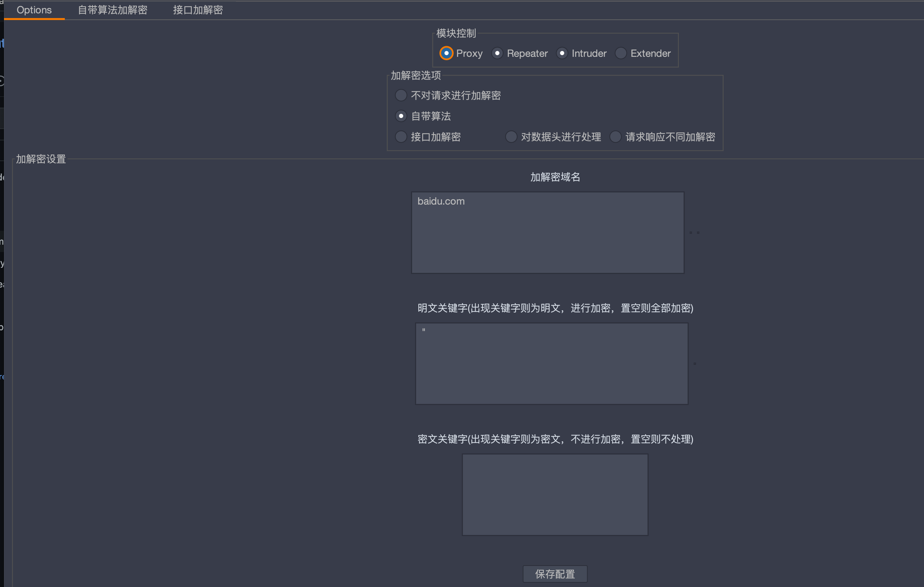Enable 对数据头进行处理 option
This screenshot has width=924, height=587.
tap(511, 137)
